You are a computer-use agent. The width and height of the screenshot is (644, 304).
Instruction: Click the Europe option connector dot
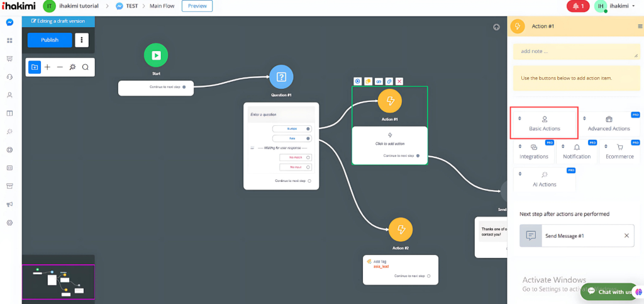pyautogui.click(x=308, y=128)
